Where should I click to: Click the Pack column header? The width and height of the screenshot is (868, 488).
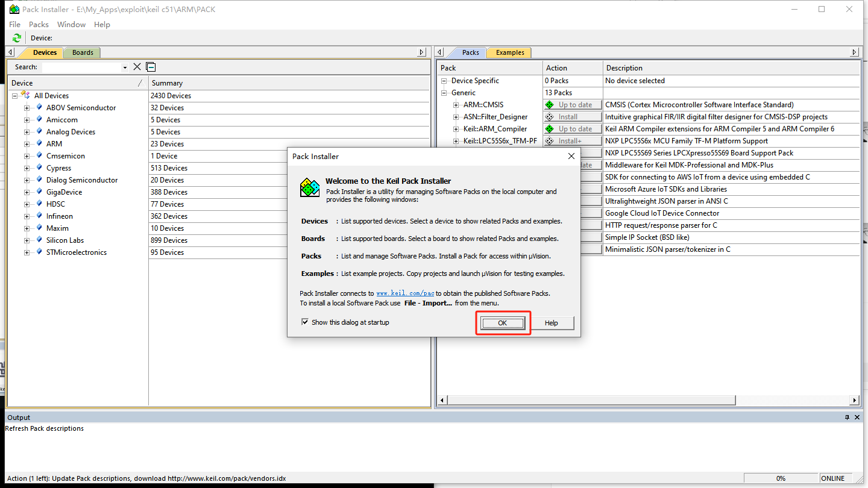pyautogui.click(x=489, y=68)
